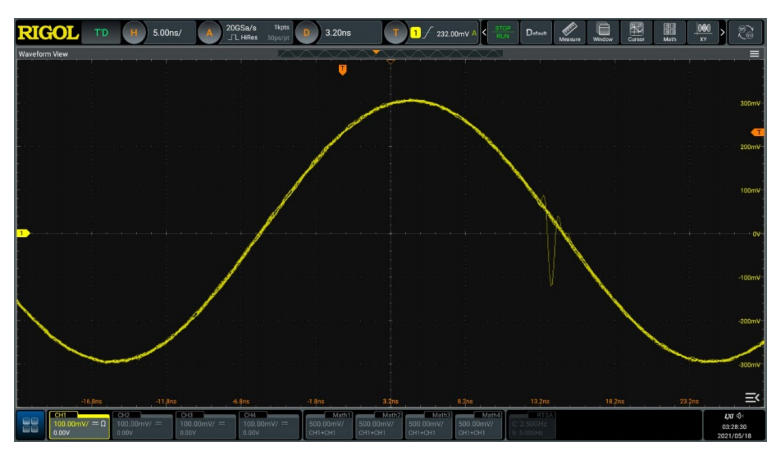The width and height of the screenshot is (780, 451).
Task: Open the function navigation icon at bottom left
Action: click(30, 426)
